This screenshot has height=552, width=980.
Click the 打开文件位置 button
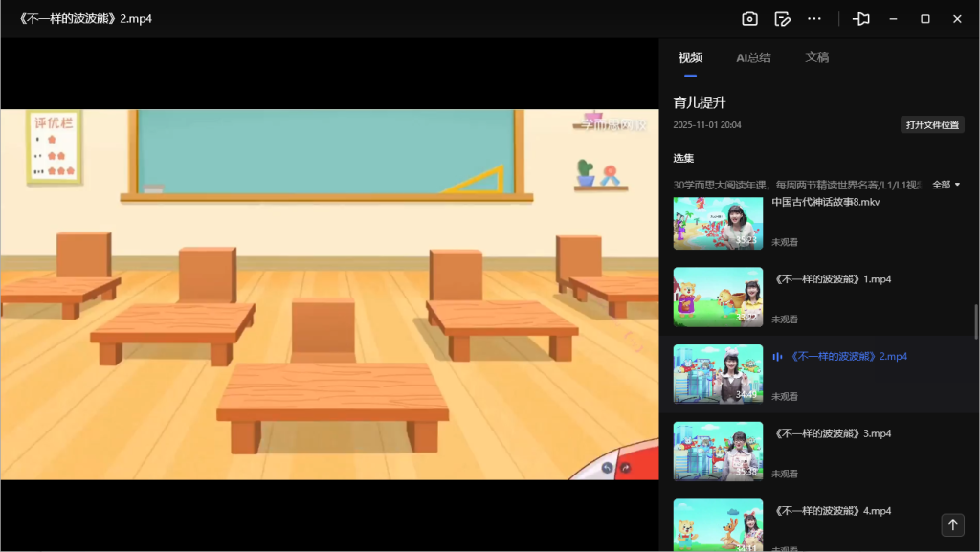pos(932,125)
